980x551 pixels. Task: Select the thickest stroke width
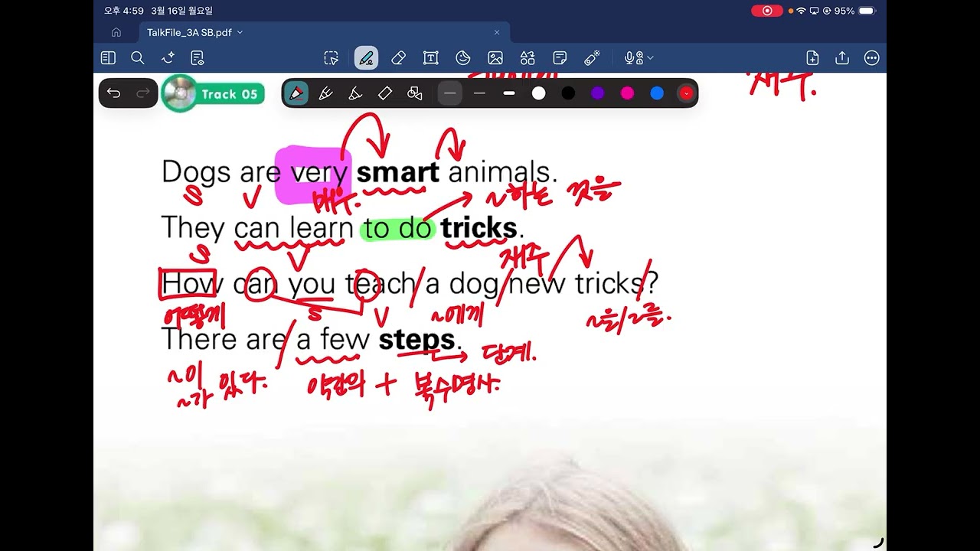(509, 93)
